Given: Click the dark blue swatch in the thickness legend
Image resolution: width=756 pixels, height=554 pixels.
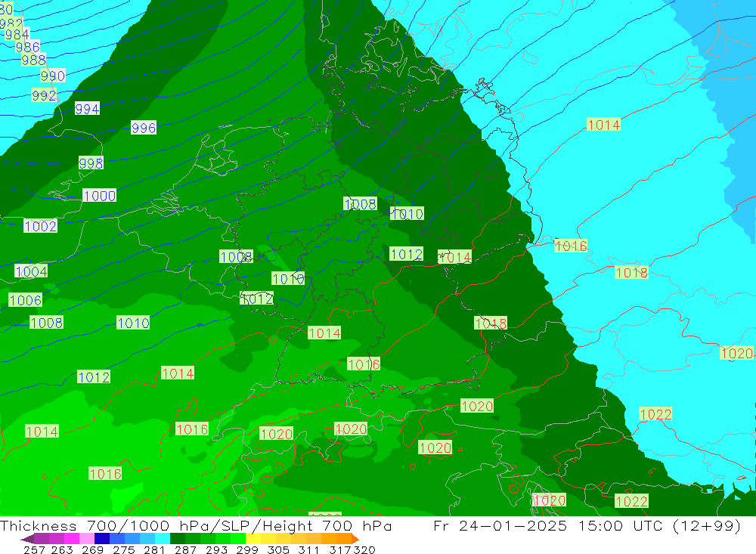Looking at the screenshot, I should (x=102, y=539).
